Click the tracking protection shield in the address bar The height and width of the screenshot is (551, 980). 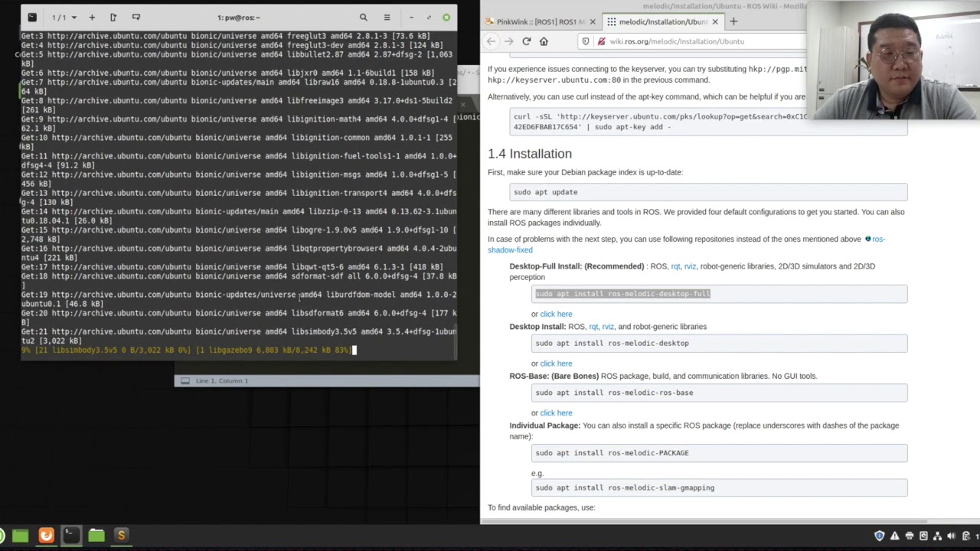point(586,41)
